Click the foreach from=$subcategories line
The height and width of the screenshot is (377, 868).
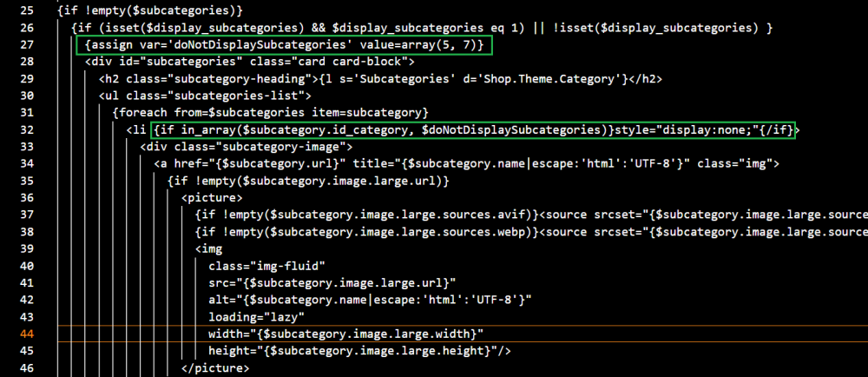click(270, 113)
